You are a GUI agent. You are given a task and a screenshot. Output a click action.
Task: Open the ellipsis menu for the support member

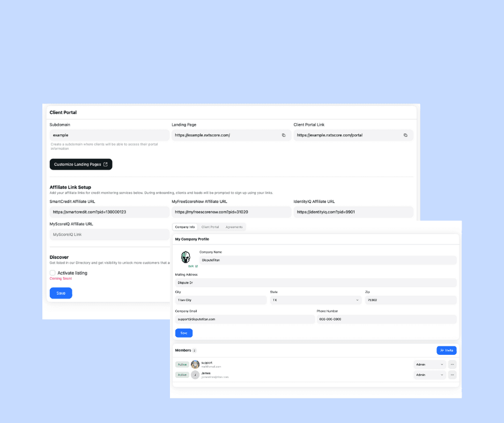[452, 364]
